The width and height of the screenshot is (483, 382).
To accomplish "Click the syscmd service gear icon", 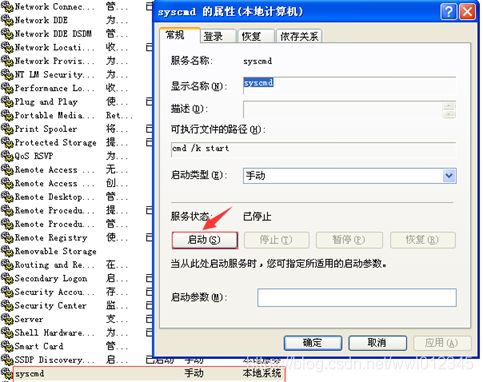I will [7, 374].
